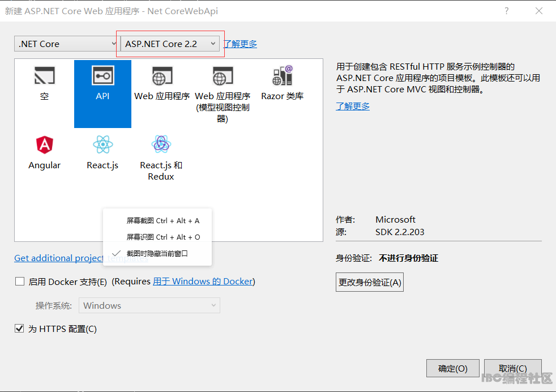Pick the Angular project template
Image resolution: width=556 pixels, height=392 pixels.
44,152
